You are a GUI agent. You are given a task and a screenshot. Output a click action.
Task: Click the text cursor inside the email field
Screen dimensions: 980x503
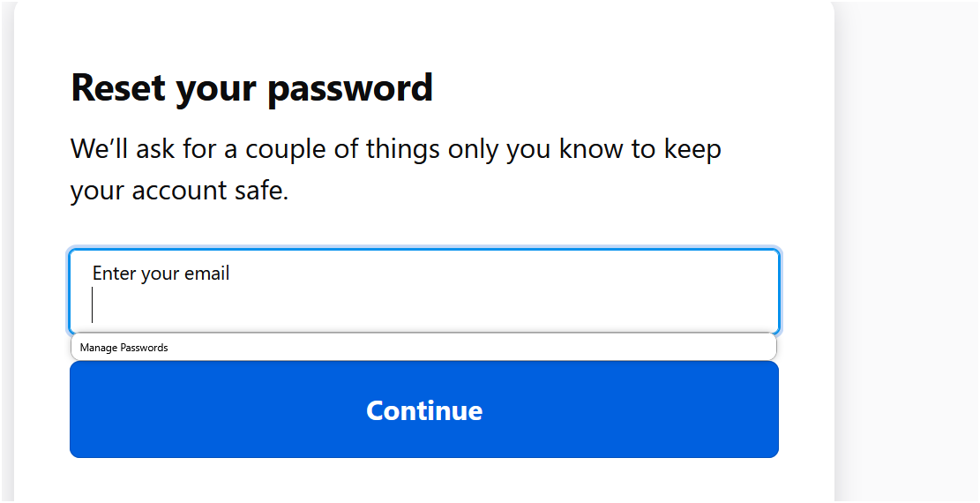click(93, 305)
